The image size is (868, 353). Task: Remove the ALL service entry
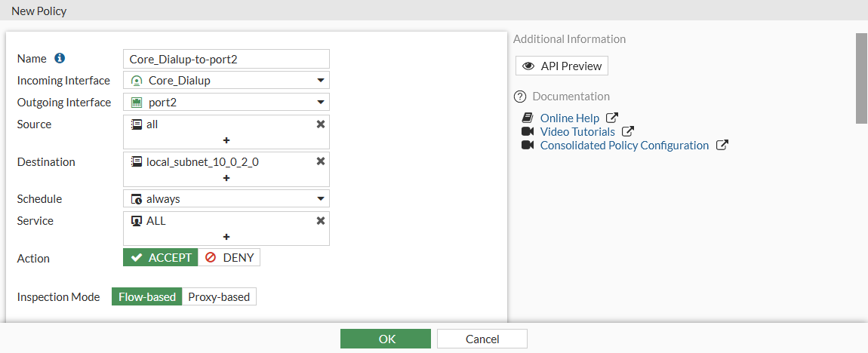coord(321,220)
